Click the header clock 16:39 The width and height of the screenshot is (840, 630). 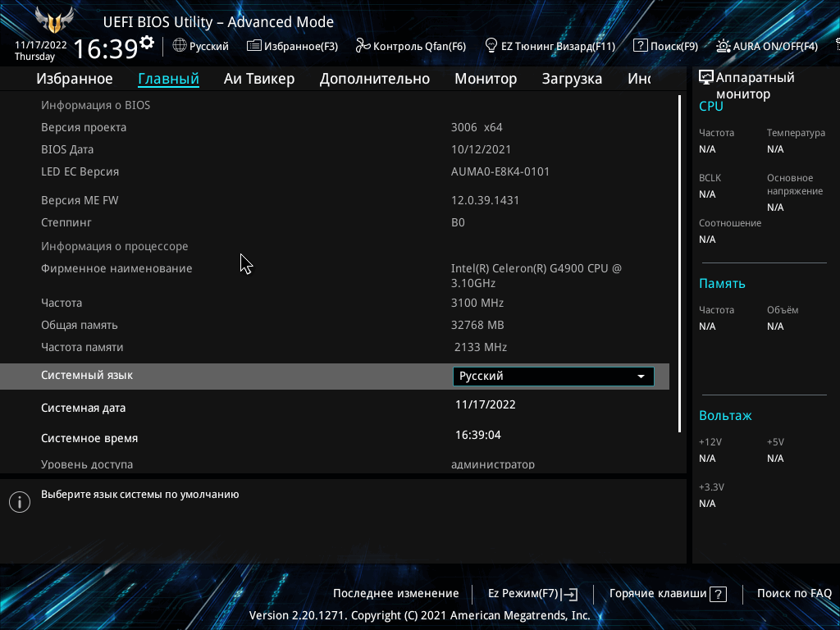(x=106, y=48)
